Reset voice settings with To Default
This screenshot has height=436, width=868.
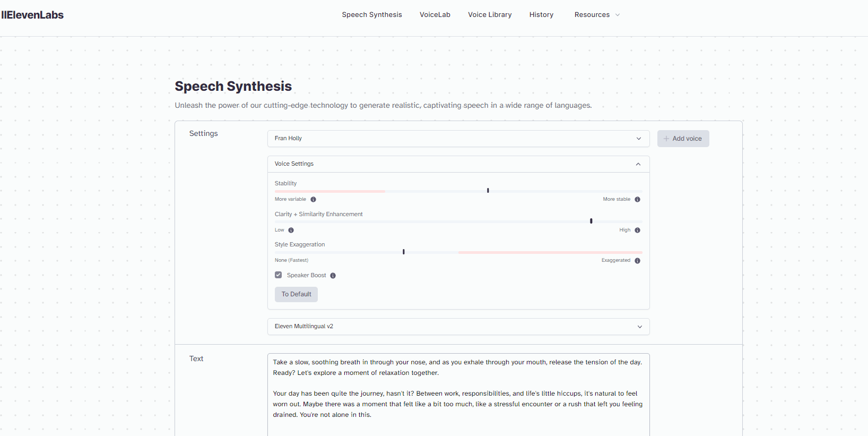[x=296, y=294]
